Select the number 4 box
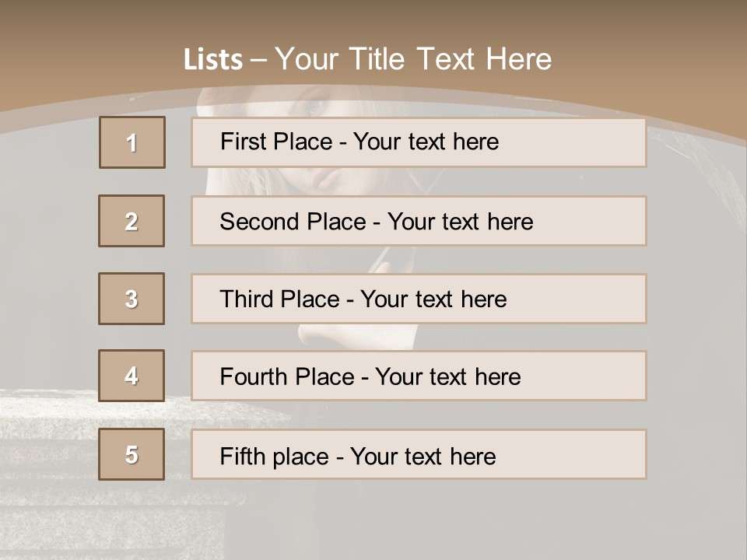The width and height of the screenshot is (747, 560). tap(132, 376)
